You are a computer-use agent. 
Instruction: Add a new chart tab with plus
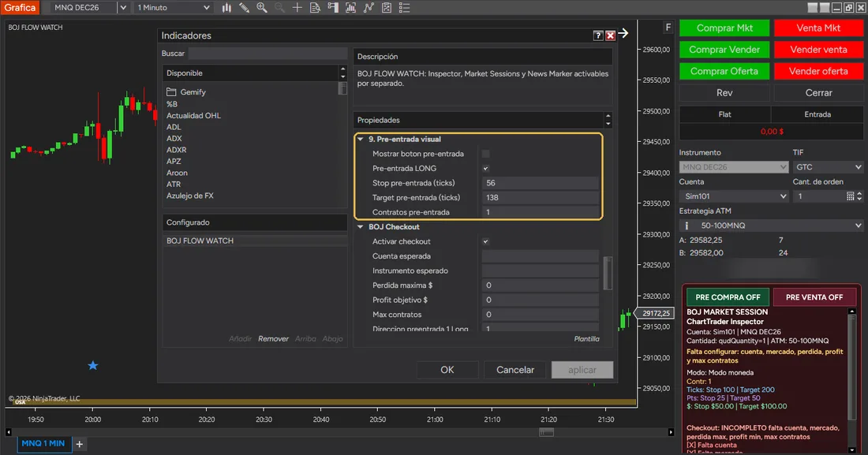79,444
